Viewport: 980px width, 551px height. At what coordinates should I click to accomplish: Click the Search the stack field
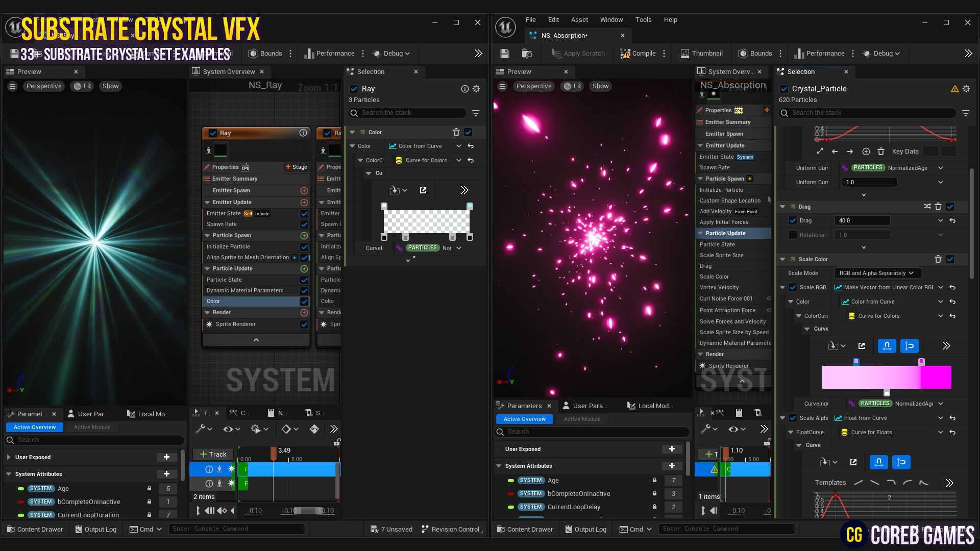tap(868, 113)
